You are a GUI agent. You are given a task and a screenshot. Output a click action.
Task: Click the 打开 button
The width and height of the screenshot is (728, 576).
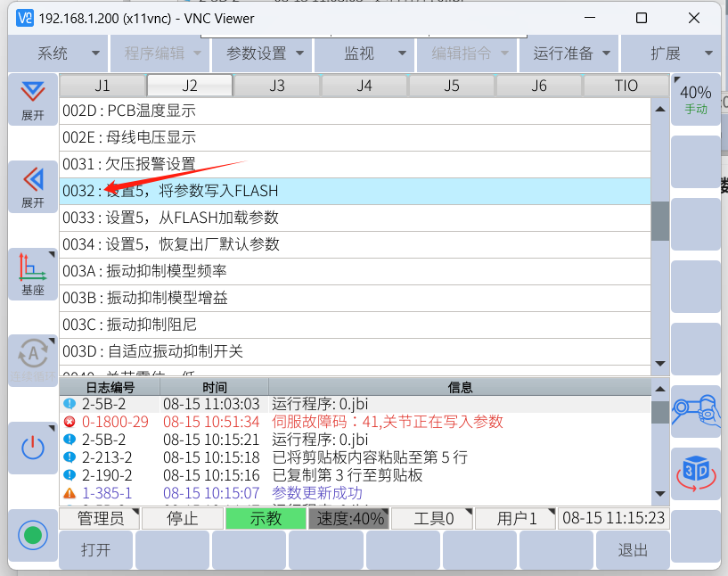click(x=96, y=550)
